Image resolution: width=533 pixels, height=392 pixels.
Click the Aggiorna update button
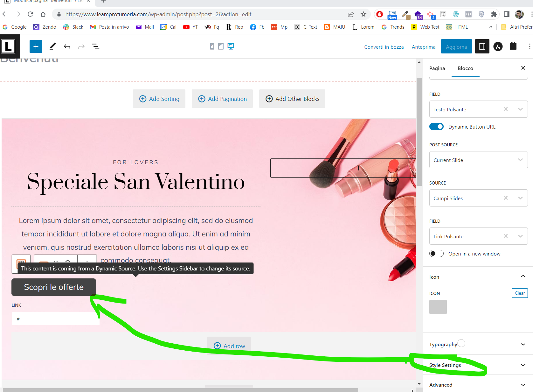click(456, 47)
